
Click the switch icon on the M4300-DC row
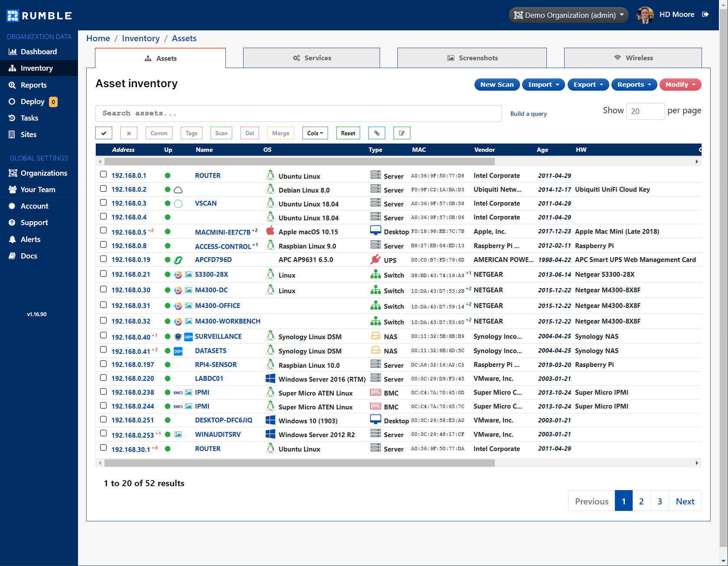click(375, 289)
